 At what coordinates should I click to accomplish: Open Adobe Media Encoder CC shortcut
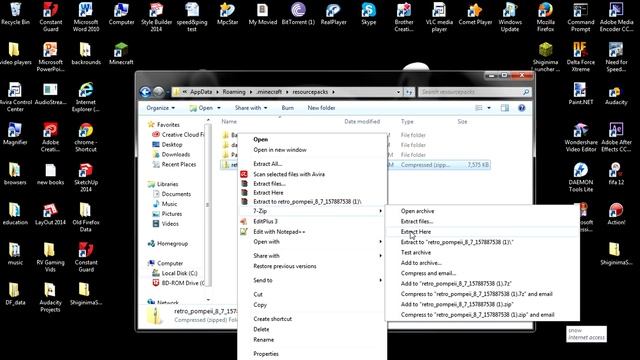coord(616,17)
